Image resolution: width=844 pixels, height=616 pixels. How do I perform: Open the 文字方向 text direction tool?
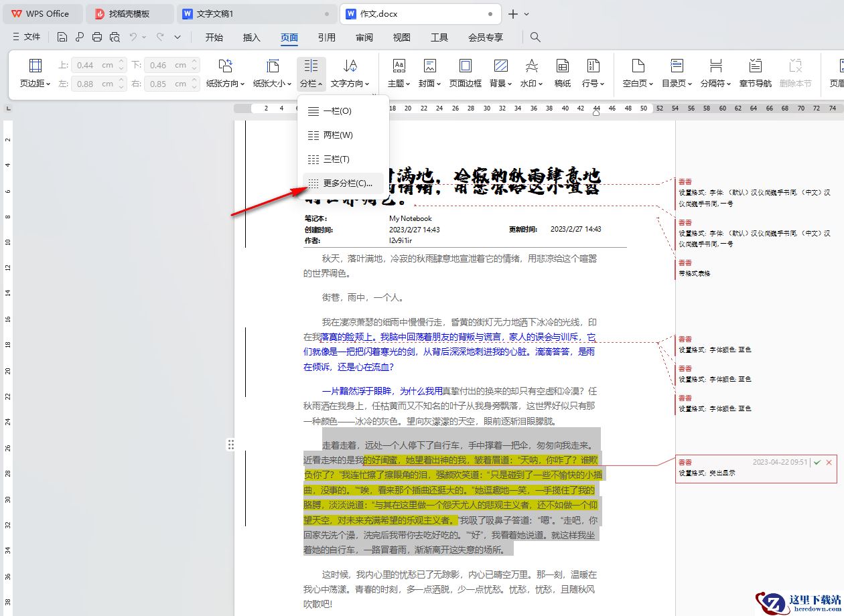tap(350, 73)
